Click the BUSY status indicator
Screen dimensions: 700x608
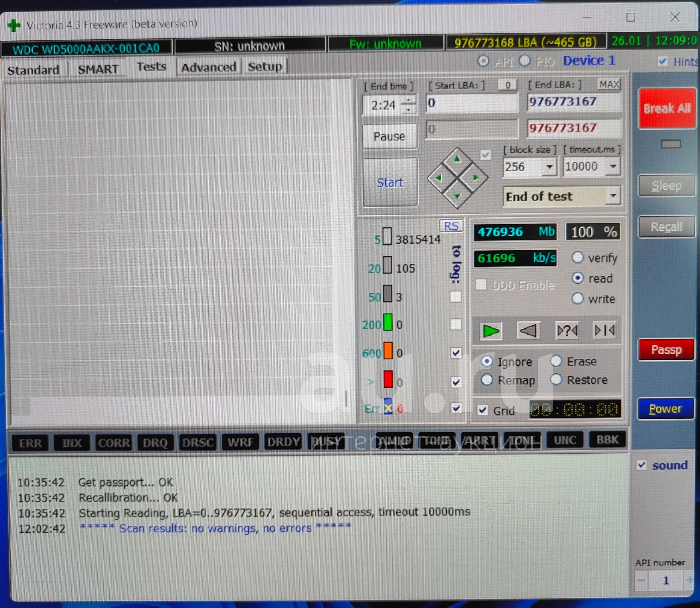[326, 441]
